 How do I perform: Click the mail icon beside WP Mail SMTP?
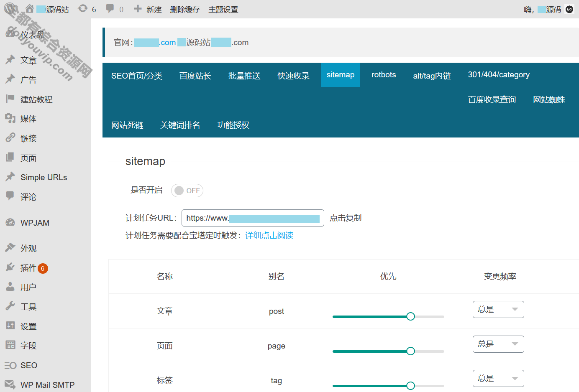point(10,384)
